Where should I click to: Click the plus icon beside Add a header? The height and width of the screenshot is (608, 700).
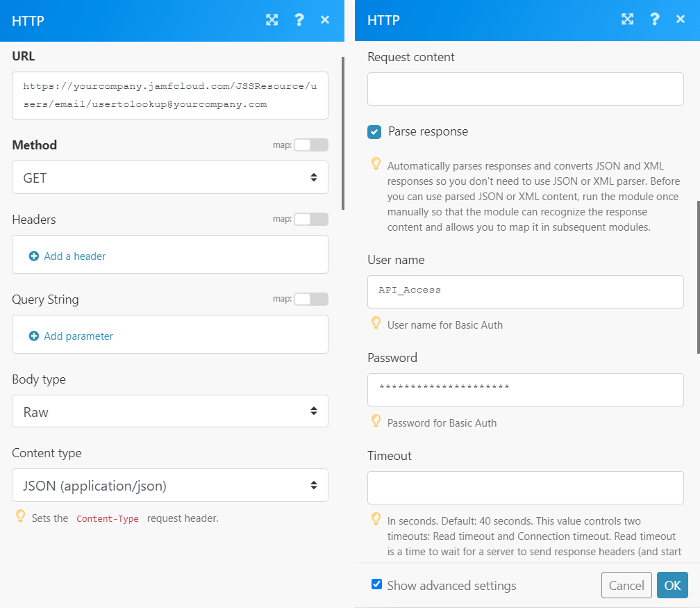[34, 256]
